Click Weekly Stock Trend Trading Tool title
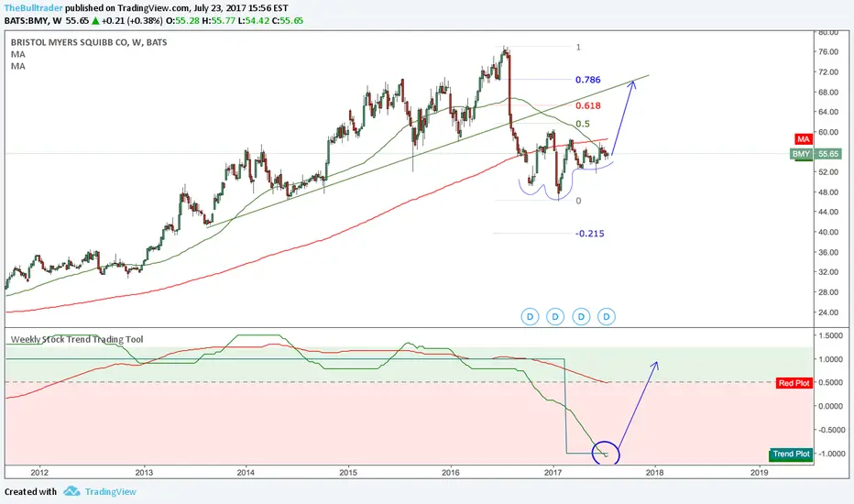 pos(77,339)
